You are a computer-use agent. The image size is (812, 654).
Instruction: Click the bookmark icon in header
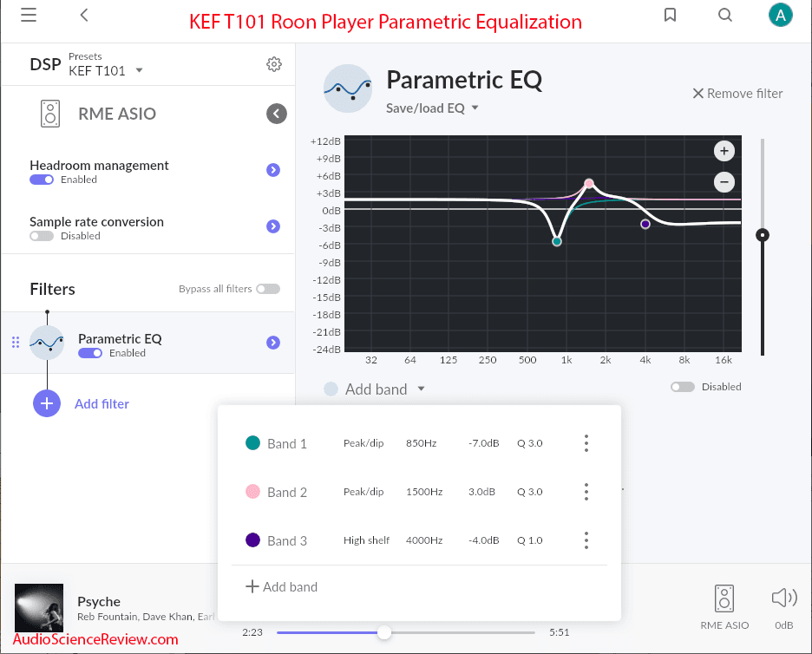tap(670, 15)
